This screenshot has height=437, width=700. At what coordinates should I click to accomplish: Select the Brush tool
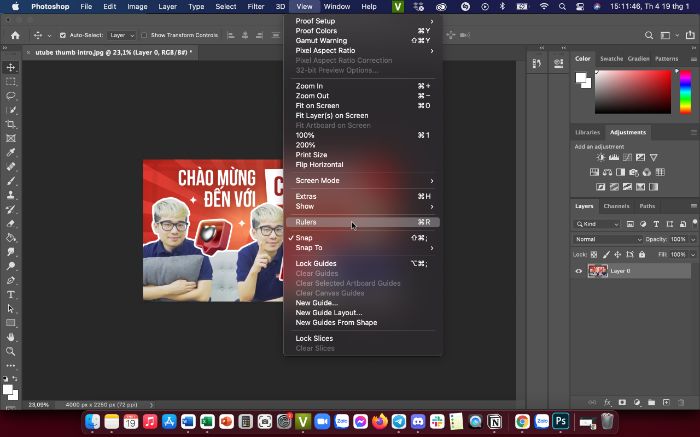pyautogui.click(x=11, y=181)
